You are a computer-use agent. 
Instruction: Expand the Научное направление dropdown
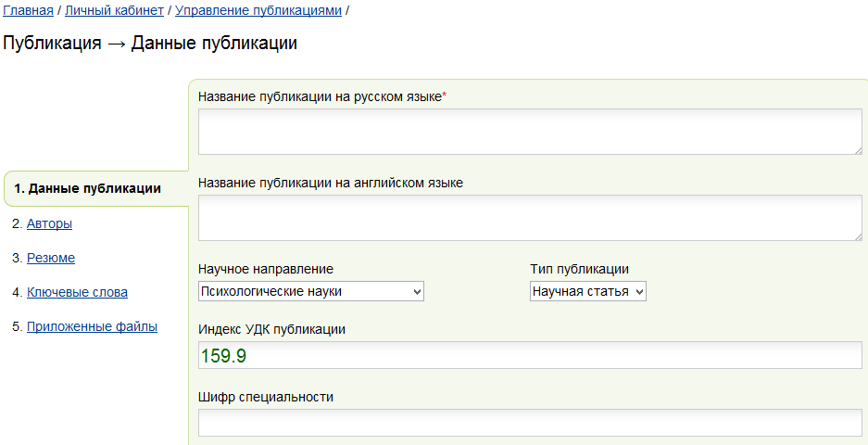310,291
